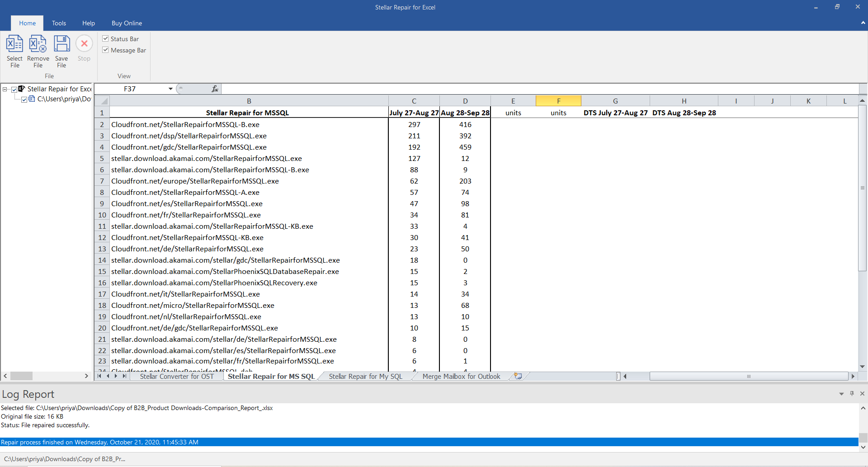Collapse the Stellar Repair for Excel tree node
This screenshot has width=868, height=467.
(5, 89)
